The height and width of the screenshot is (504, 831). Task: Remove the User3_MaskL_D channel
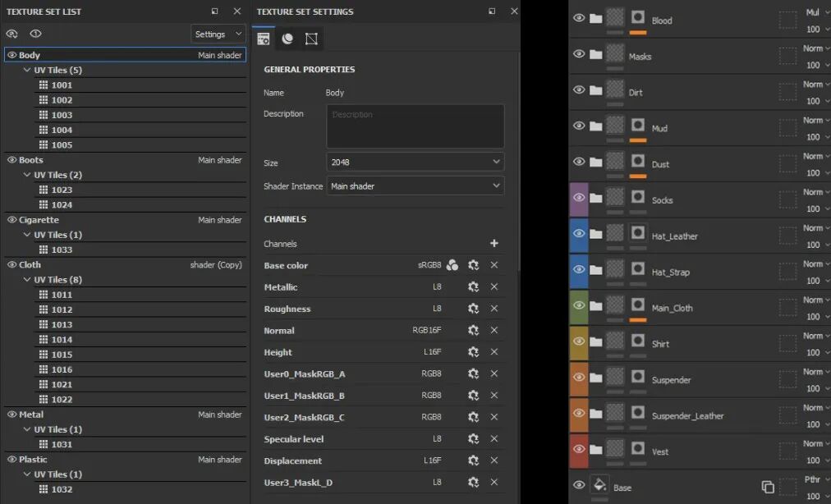pos(494,483)
